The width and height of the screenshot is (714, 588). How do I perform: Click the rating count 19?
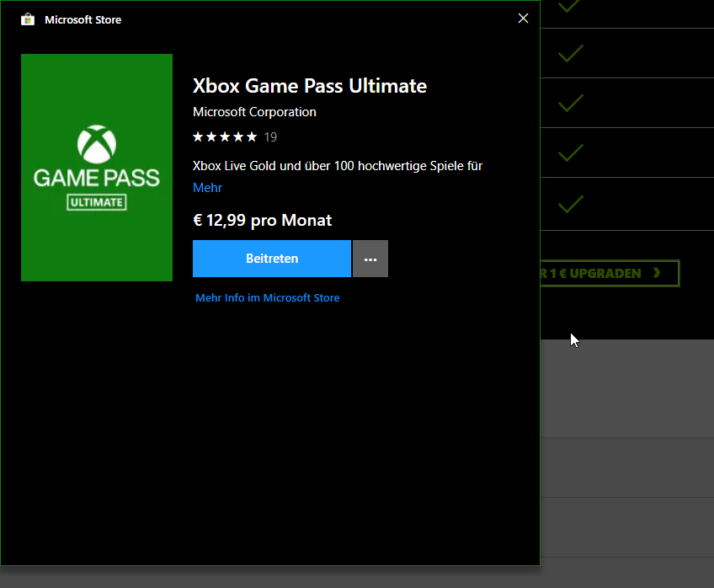[270, 136]
